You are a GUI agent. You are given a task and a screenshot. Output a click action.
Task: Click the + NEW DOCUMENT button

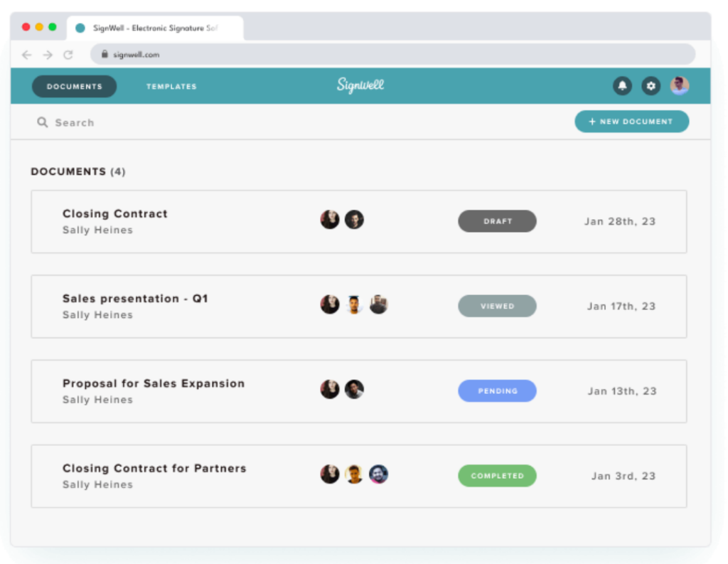click(631, 121)
